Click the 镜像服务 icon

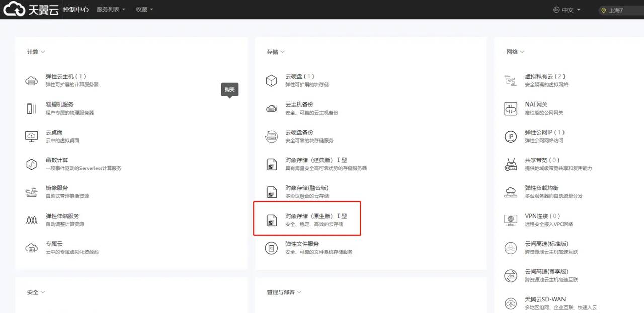tap(31, 191)
